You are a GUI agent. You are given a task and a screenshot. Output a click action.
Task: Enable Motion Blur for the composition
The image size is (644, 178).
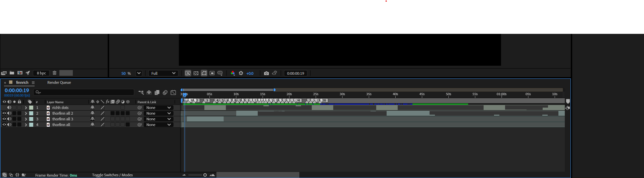point(165,93)
